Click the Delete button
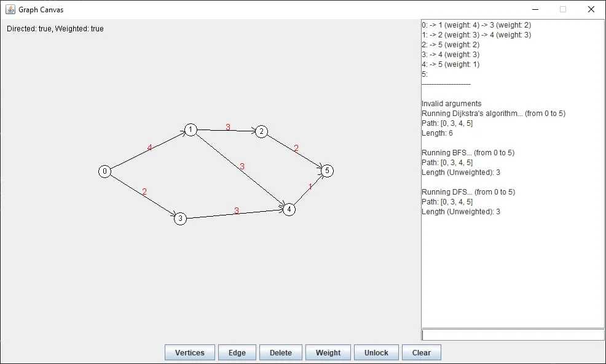 pyautogui.click(x=280, y=352)
